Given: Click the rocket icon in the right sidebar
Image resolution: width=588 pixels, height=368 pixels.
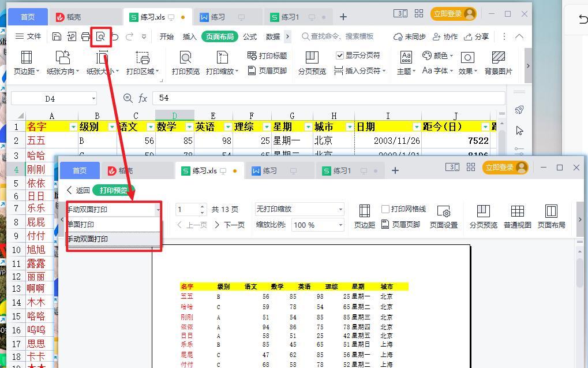Looking at the screenshot, I should tap(519, 110).
